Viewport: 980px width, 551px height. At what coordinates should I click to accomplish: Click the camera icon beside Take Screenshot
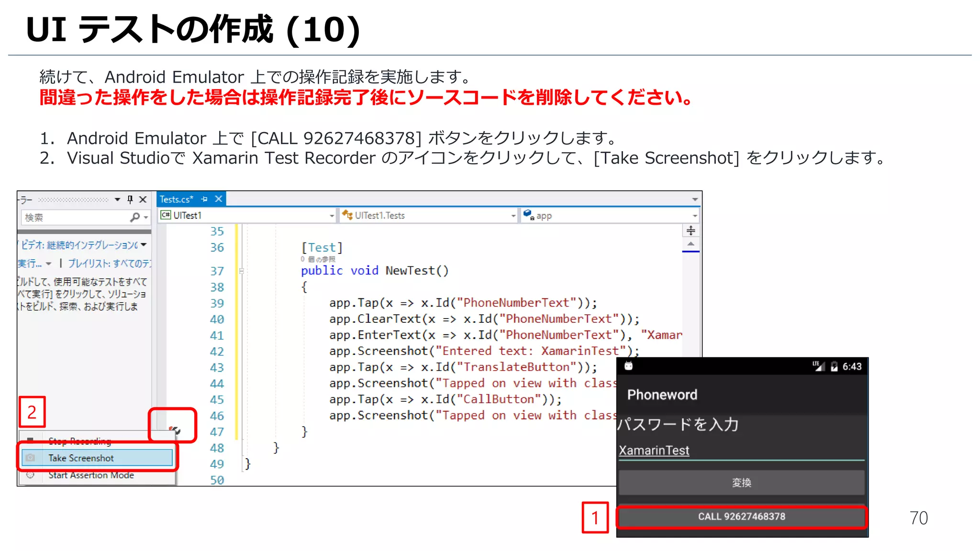[30, 458]
